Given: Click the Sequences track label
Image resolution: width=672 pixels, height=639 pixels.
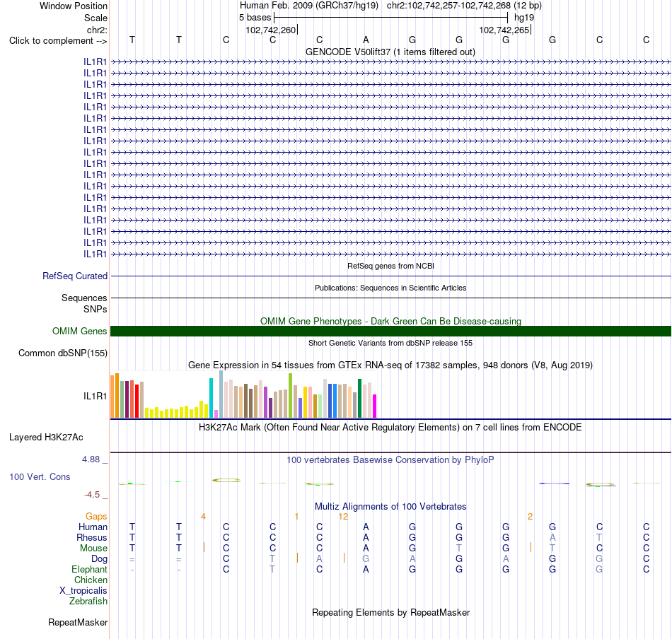Looking at the screenshot, I should [x=84, y=298].
